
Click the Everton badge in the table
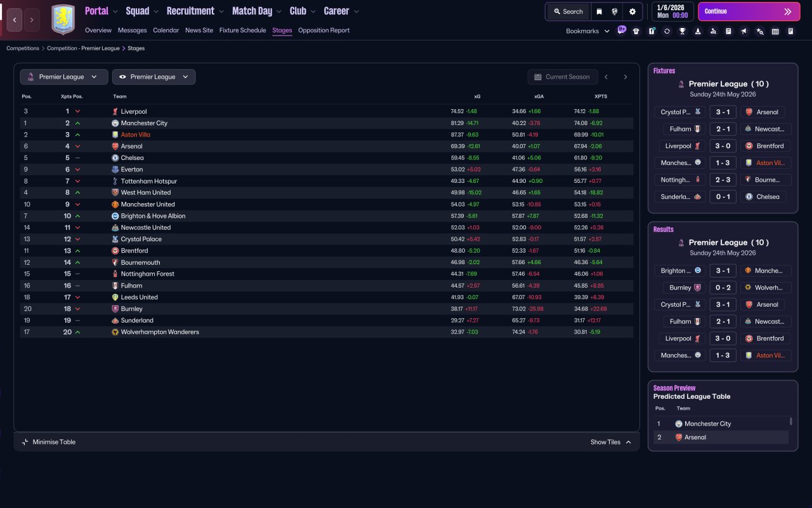[115, 170]
